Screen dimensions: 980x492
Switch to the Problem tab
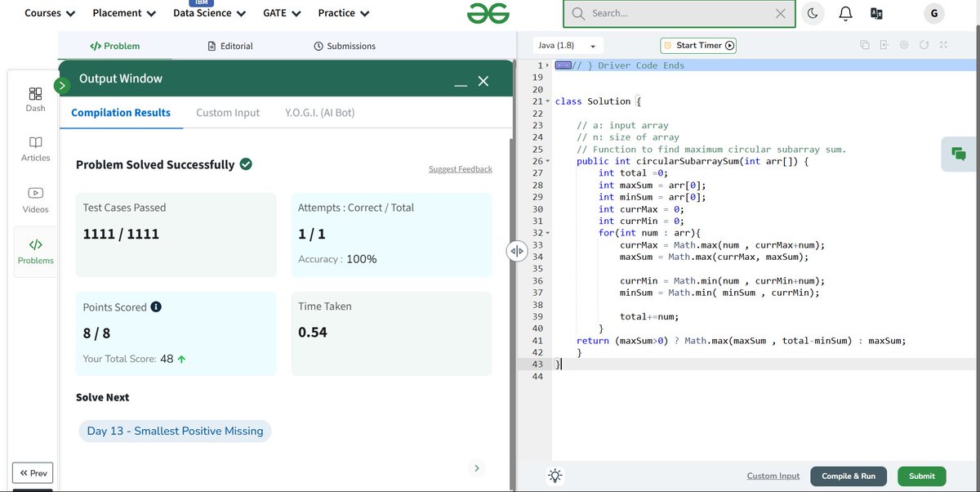tap(114, 46)
